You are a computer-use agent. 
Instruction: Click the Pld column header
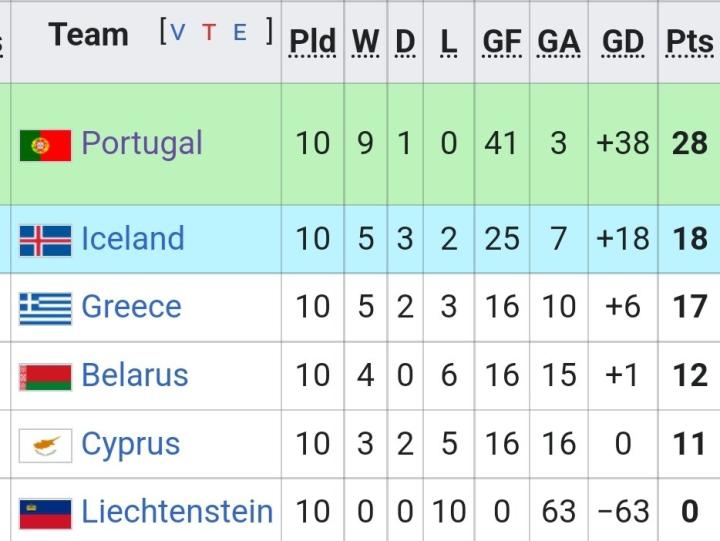(312, 41)
